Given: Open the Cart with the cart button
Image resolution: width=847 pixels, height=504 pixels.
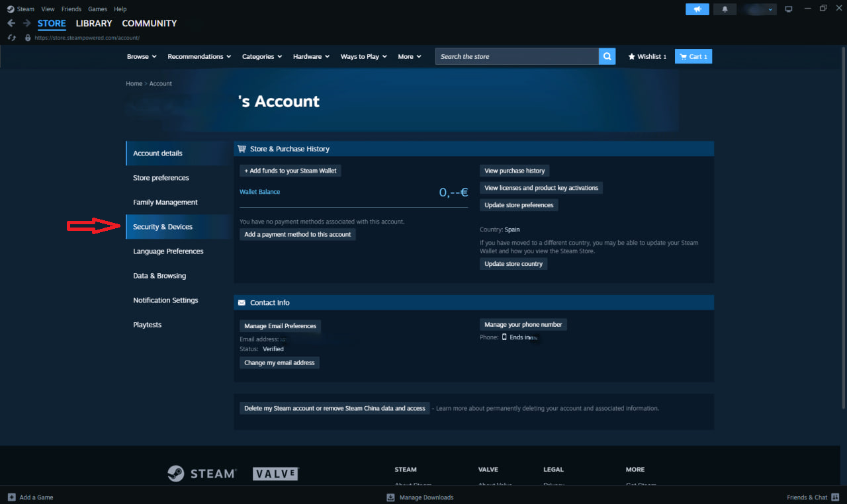Looking at the screenshot, I should [x=693, y=56].
